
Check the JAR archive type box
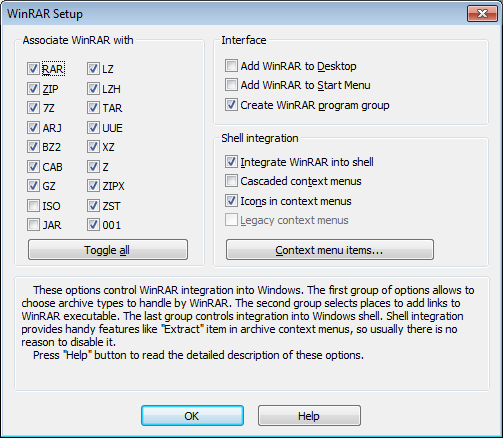pos(33,225)
